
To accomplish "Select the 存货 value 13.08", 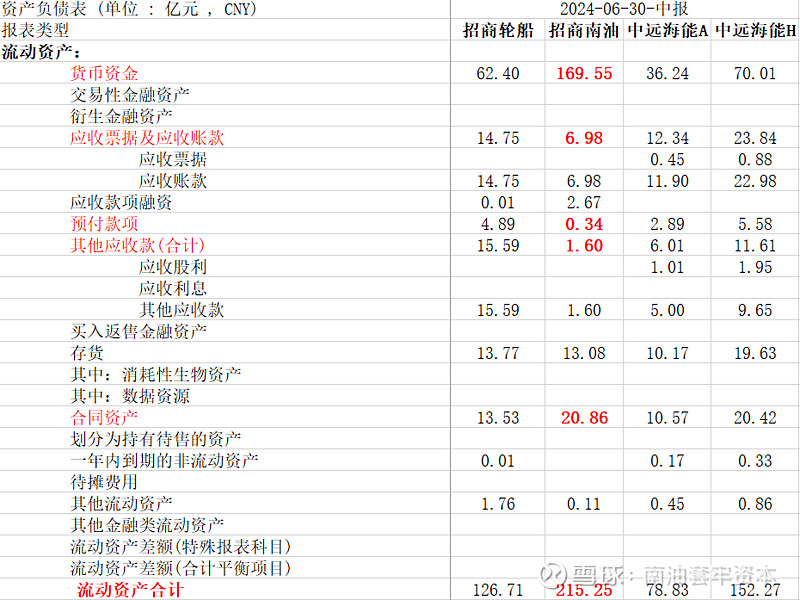I will [584, 353].
